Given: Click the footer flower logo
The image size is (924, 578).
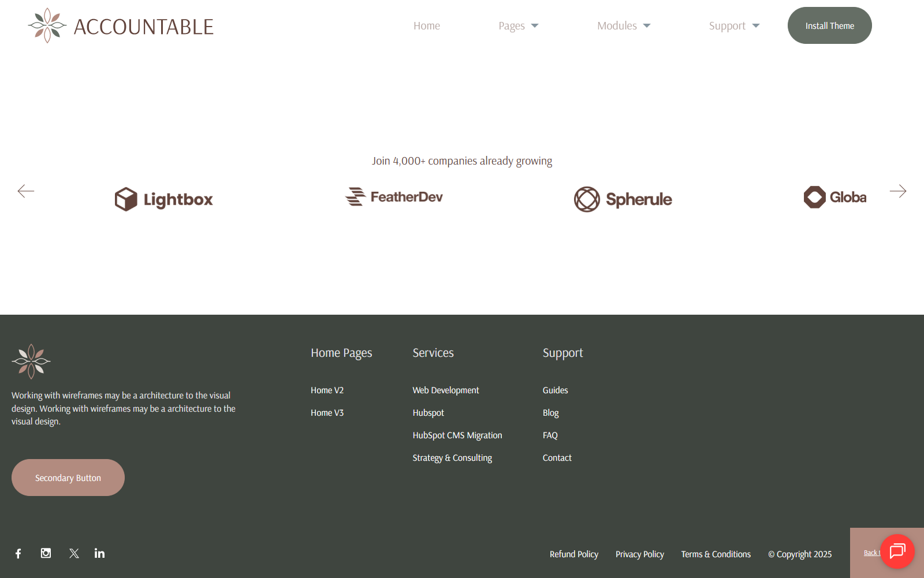Looking at the screenshot, I should tap(31, 361).
